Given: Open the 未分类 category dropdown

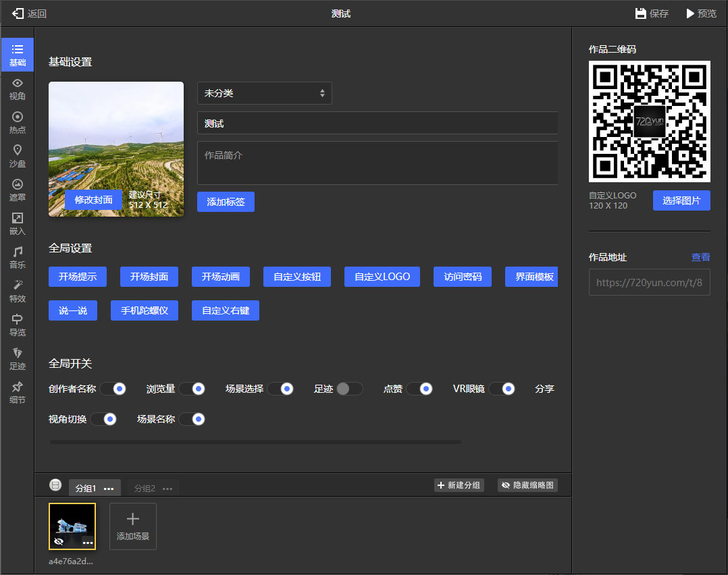Looking at the screenshot, I should [x=264, y=93].
